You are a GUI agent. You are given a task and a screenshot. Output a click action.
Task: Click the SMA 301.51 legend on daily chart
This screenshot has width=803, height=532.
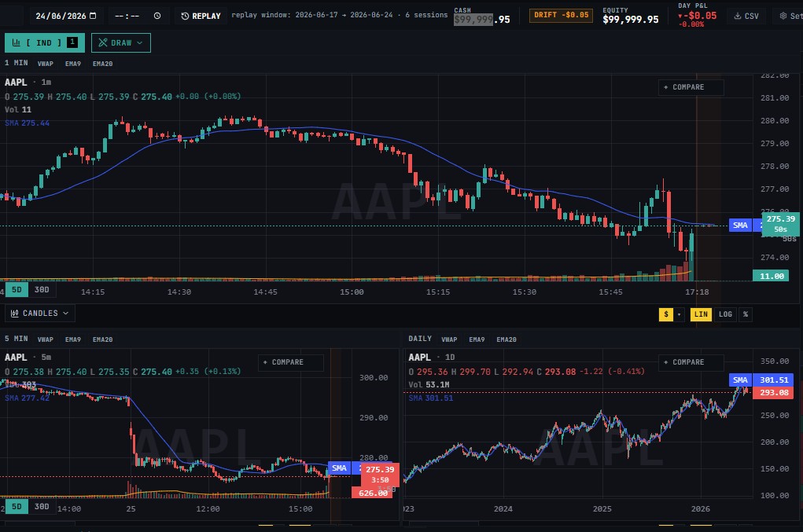click(431, 398)
